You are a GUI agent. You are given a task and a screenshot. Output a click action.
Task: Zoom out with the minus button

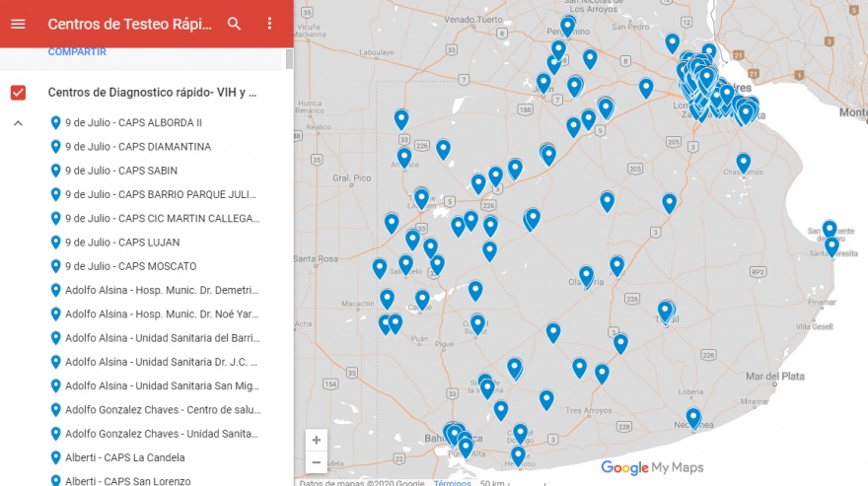(x=316, y=462)
